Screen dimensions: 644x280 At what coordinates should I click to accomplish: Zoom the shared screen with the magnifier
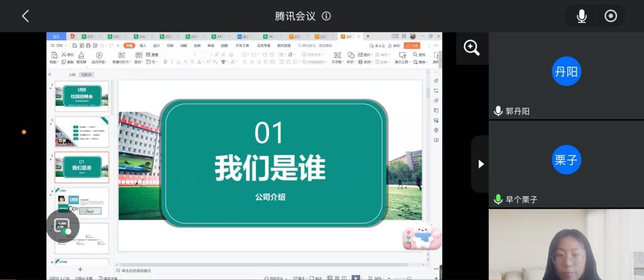point(472,48)
